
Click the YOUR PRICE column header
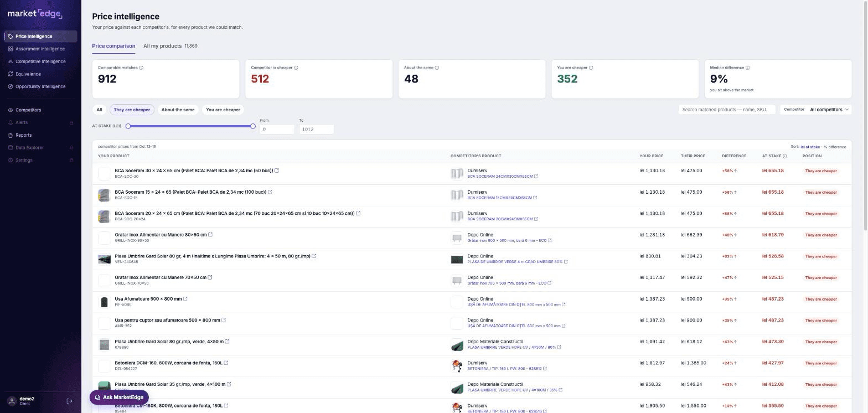652,156
